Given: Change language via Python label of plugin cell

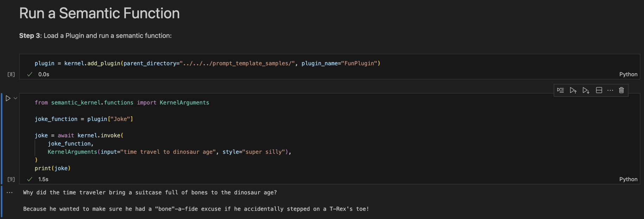Looking at the screenshot, I should coord(628,74).
